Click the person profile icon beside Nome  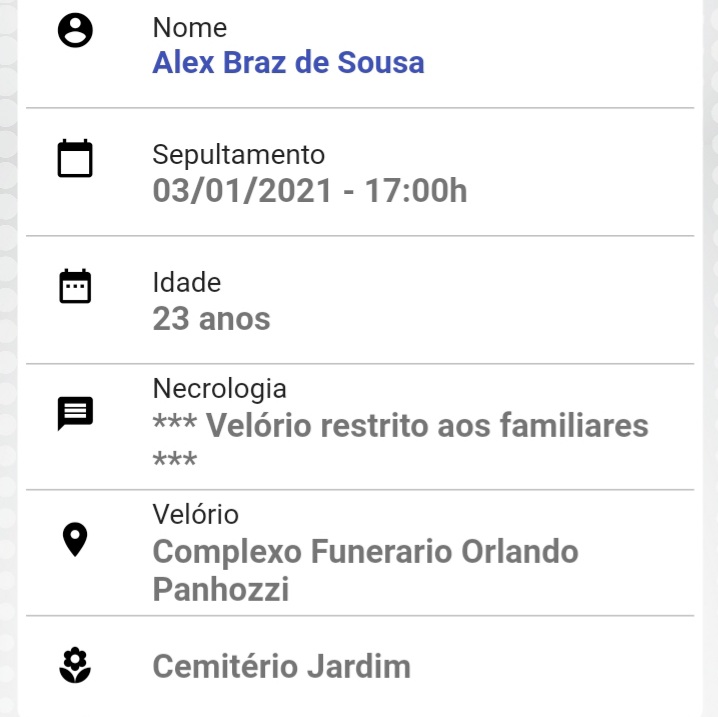point(75,30)
